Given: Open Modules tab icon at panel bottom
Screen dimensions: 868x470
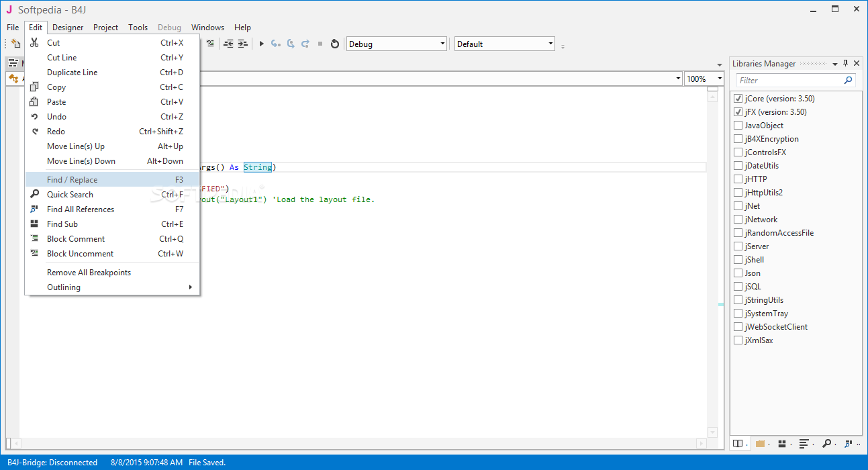Looking at the screenshot, I should coord(783,444).
